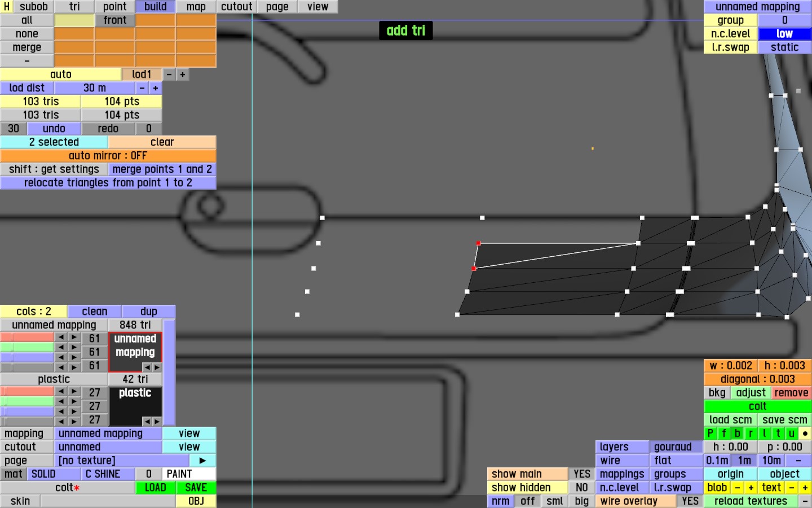Image resolution: width=812 pixels, height=508 pixels.
Task: Decrease lod dist with minus
Action: tap(142, 88)
